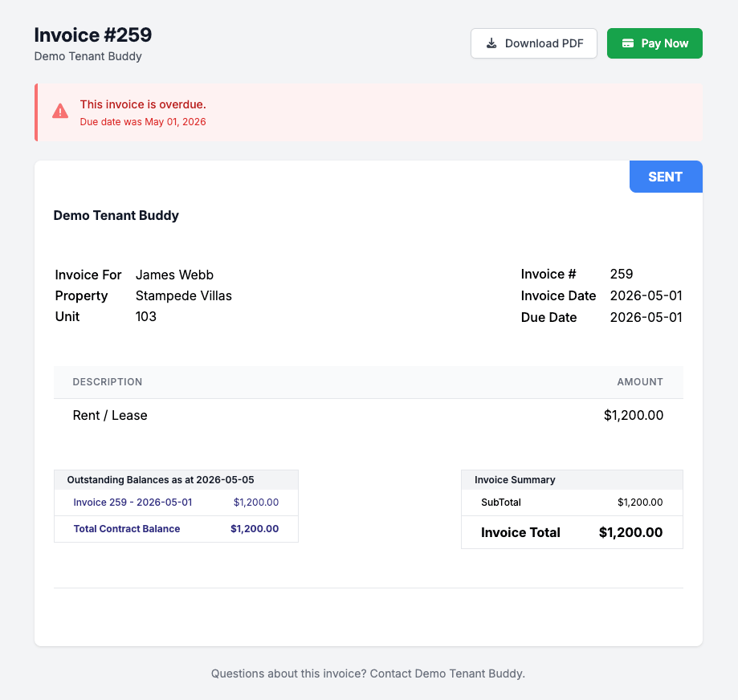738x700 pixels.
Task: Click the green Pay Now button
Action: pyautogui.click(x=654, y=43)
